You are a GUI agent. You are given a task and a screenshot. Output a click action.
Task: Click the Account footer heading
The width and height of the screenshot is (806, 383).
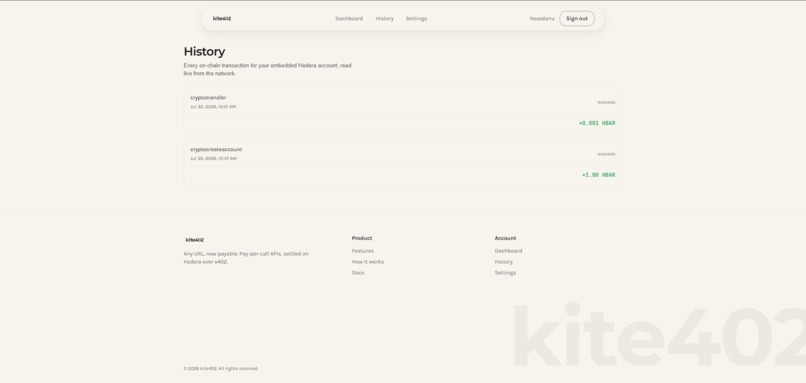point(505,238)
